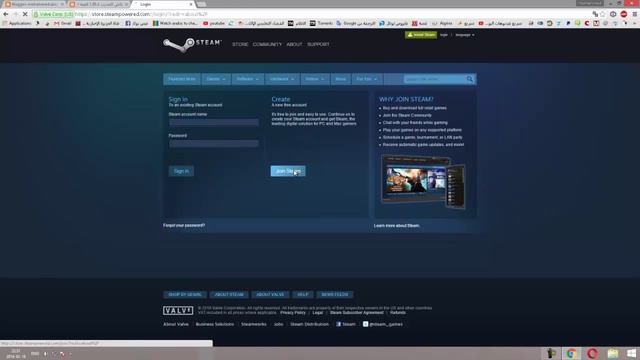Click the Install Steam button
Viewport: 640px width, 360px height.
click(x=421, y=35)
